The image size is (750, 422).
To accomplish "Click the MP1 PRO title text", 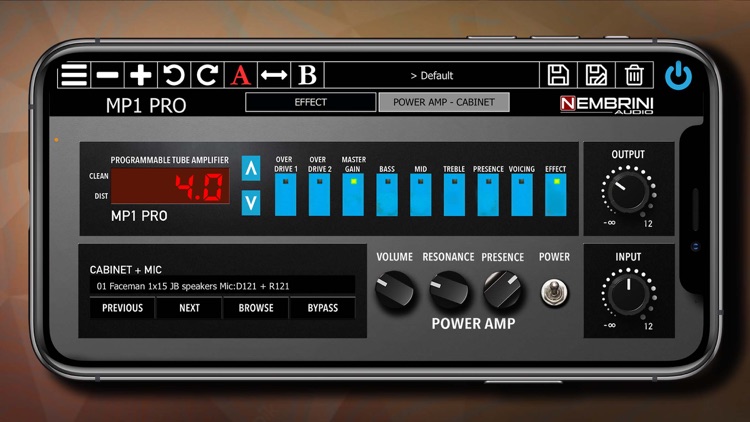I will coord(146,106).
